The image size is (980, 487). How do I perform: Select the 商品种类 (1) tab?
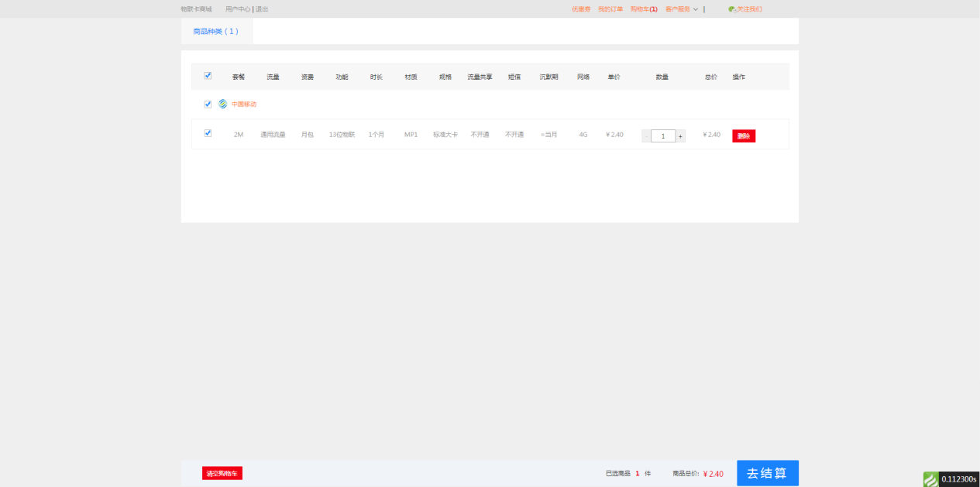pyautogui.click(x=216, y=32)
